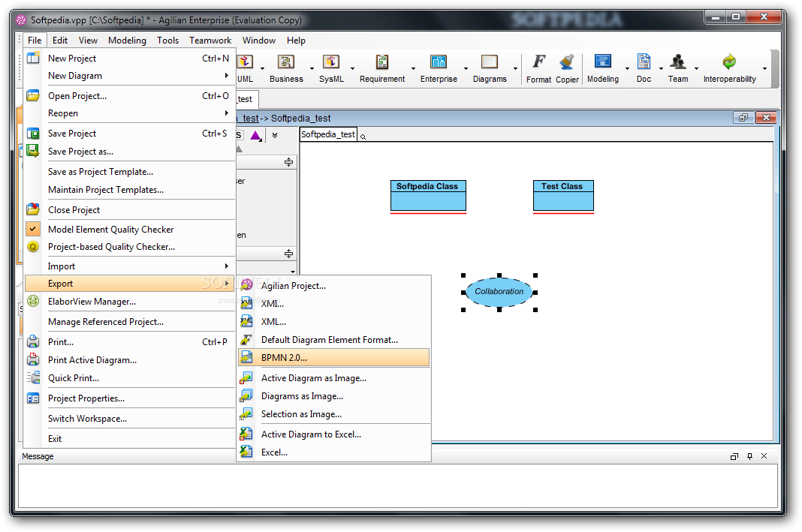Close the Message panel
802x532 pixels.
coord(764,456)
